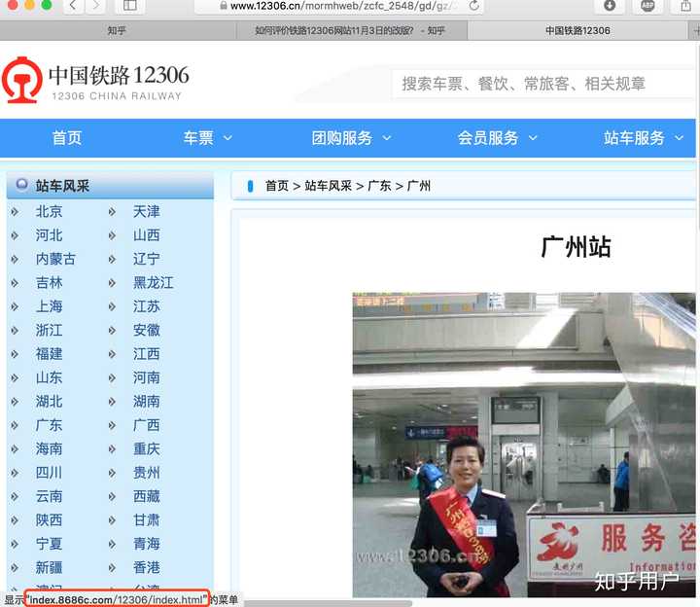Select 内蒙古 in the province list
Screen dimensions: 700x607
pyautogui.click(x=55, y=259)
